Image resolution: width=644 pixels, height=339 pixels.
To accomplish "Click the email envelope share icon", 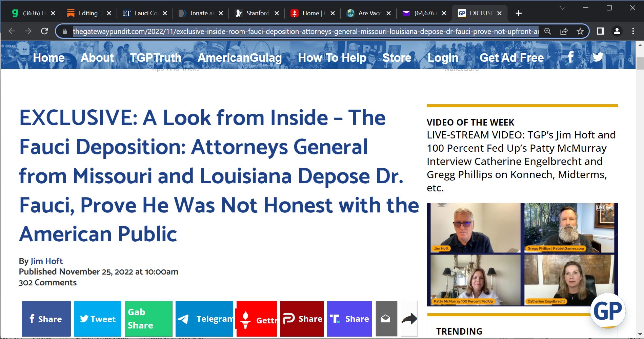I will pos(386,319).
